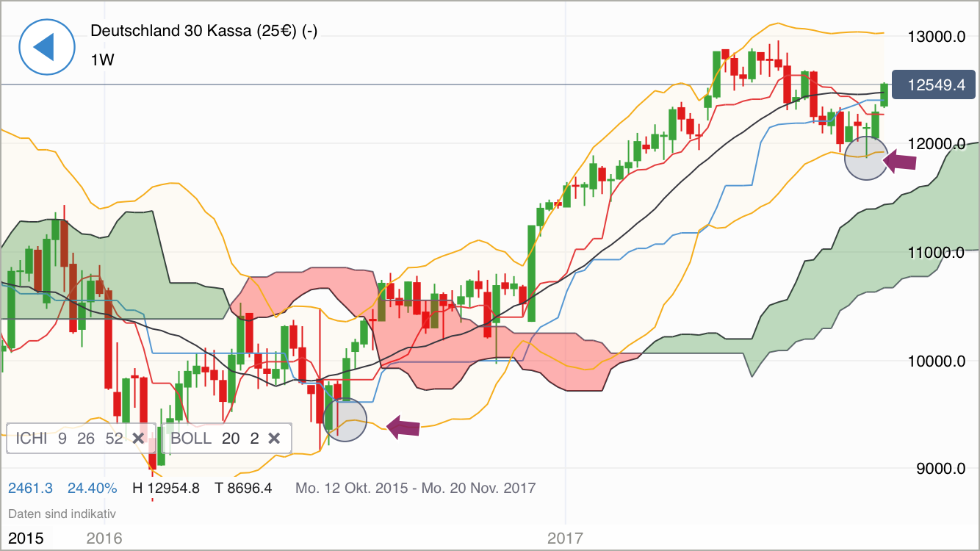
Task: Select the circled signal near the 2017 candles
Action: (865, 158)
